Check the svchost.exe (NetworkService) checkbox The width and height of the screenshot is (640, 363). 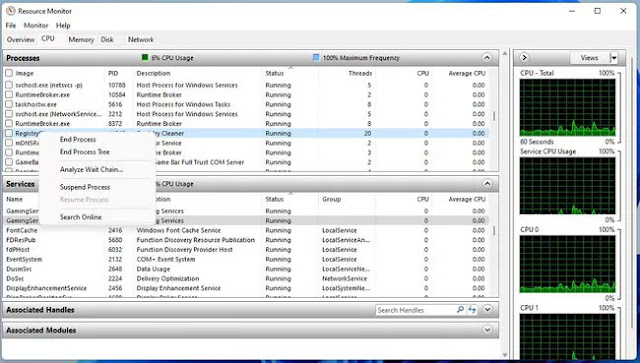coord(9,114)
